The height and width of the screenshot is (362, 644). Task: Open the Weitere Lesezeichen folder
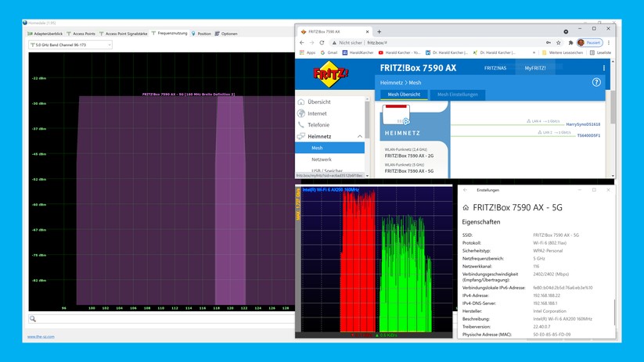coord(563,52)
